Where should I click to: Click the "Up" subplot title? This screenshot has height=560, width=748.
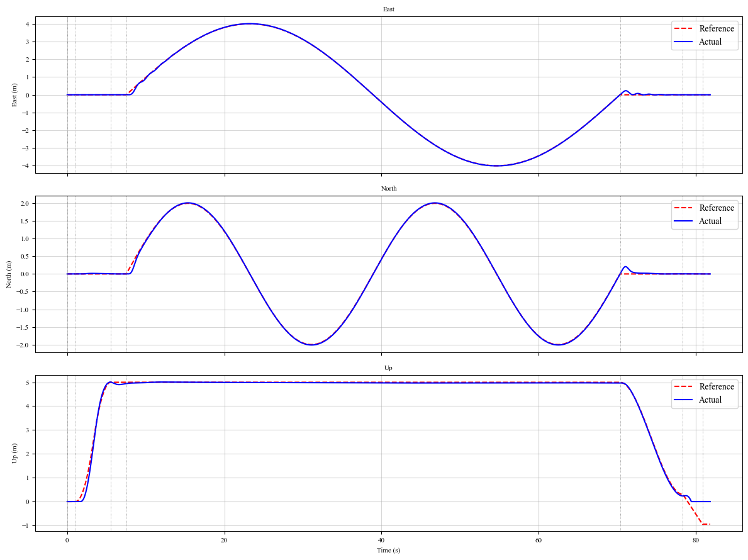[x=388, y=367]
